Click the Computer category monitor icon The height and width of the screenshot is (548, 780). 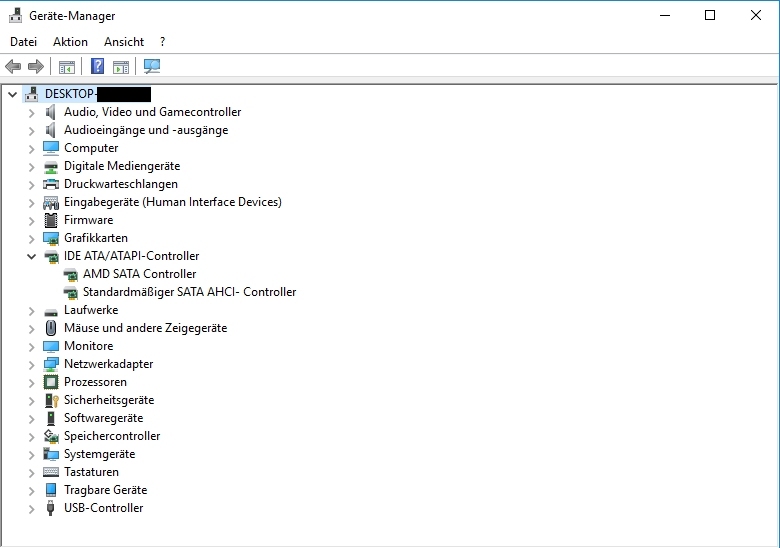[x=51, y=148]
